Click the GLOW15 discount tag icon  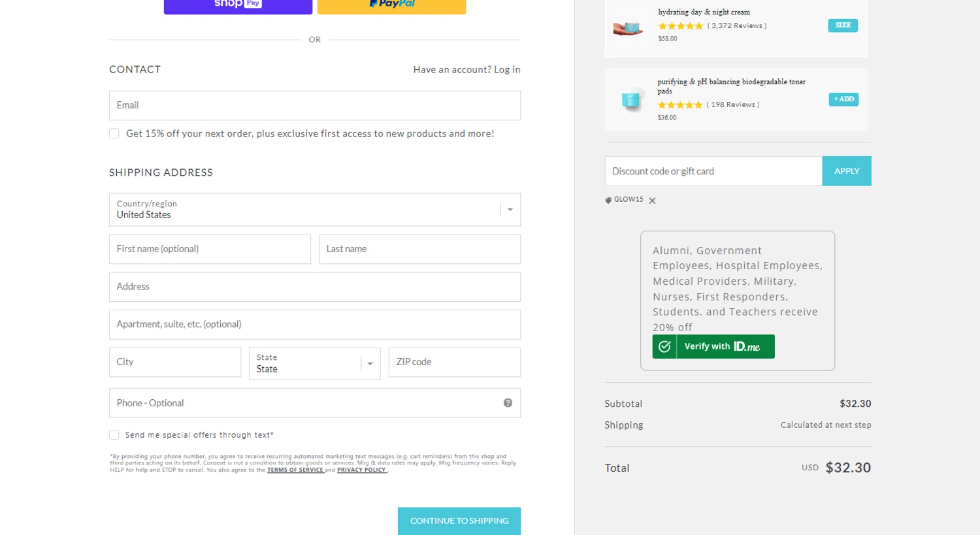(608, 200)
